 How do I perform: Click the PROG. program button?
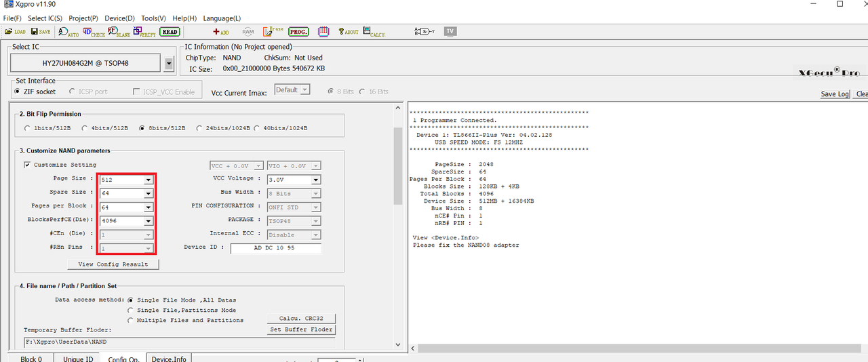pyautogui.click(x=298, y=31)
